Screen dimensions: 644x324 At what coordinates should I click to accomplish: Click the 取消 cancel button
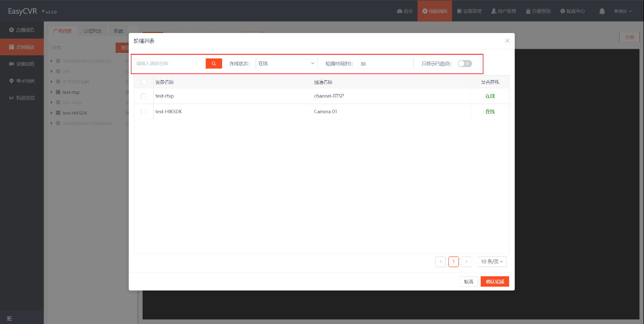tap(468, 281)
